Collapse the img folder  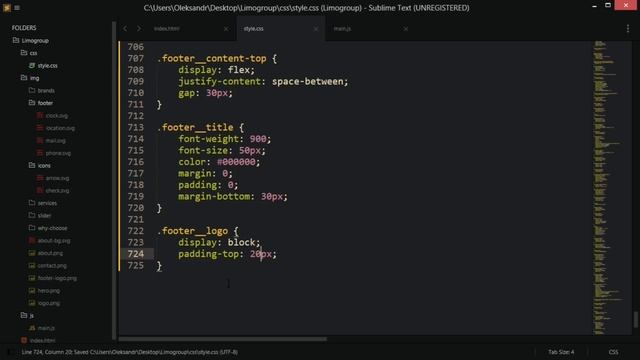coord(24,78)
